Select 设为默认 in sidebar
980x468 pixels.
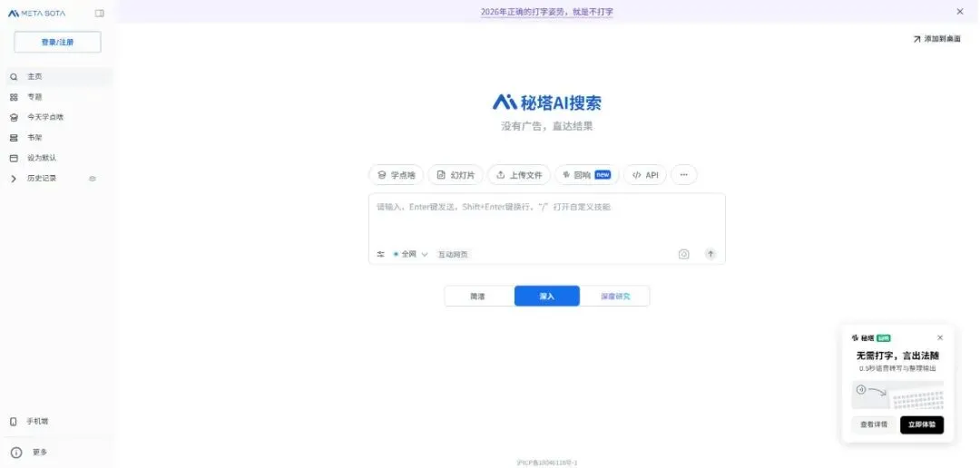click(x=57, y=158)
